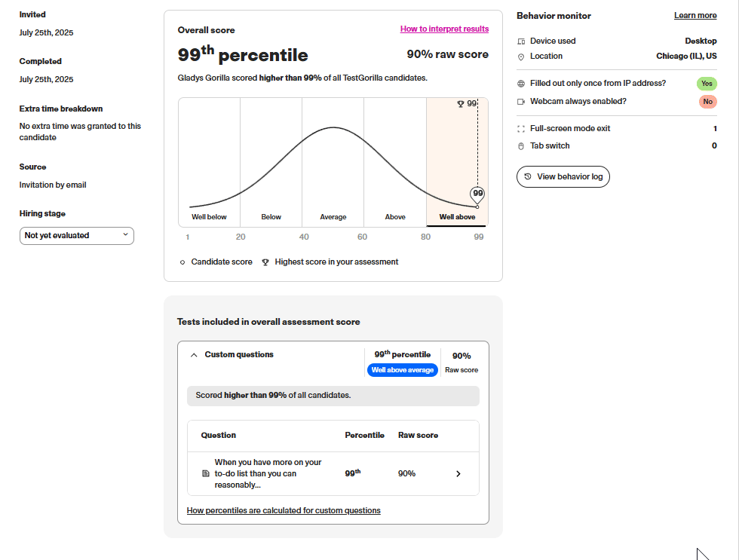Click the green Yes badge for IP address
The width and height of the screenshot is (739, 560).
(707, 84)
